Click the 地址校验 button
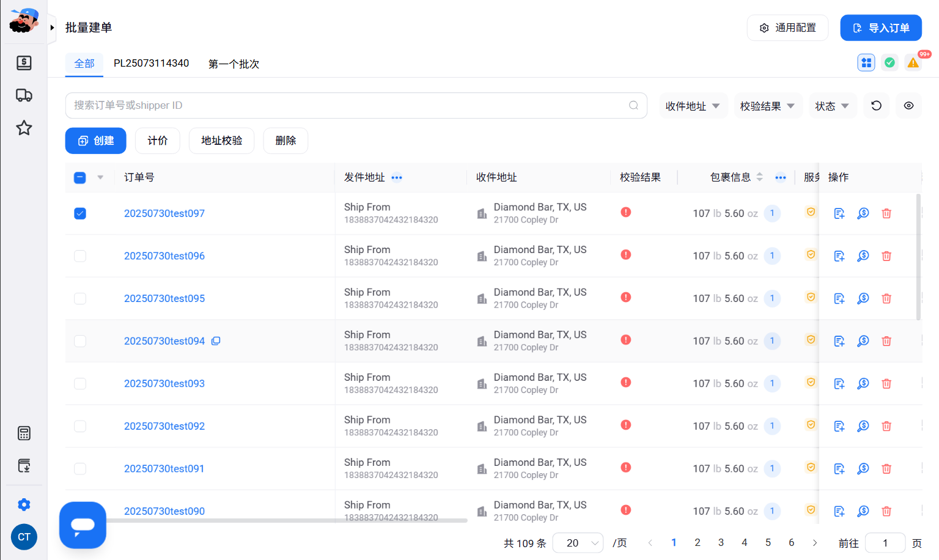The height and width of the screenshot is (560, 939). coord(222,141)
